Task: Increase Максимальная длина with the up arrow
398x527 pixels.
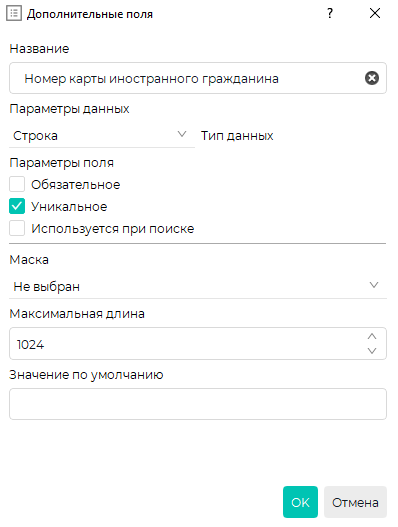Action: click(372, 336)
